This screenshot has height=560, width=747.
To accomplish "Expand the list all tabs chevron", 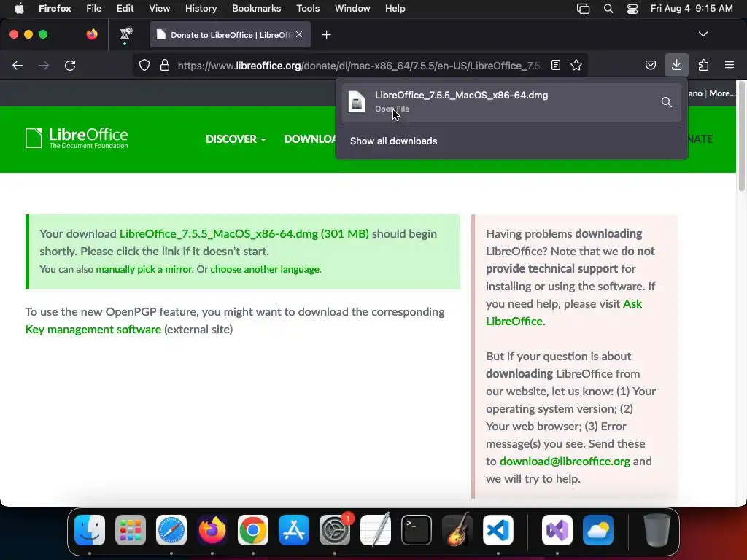I will tap(703, 34).
